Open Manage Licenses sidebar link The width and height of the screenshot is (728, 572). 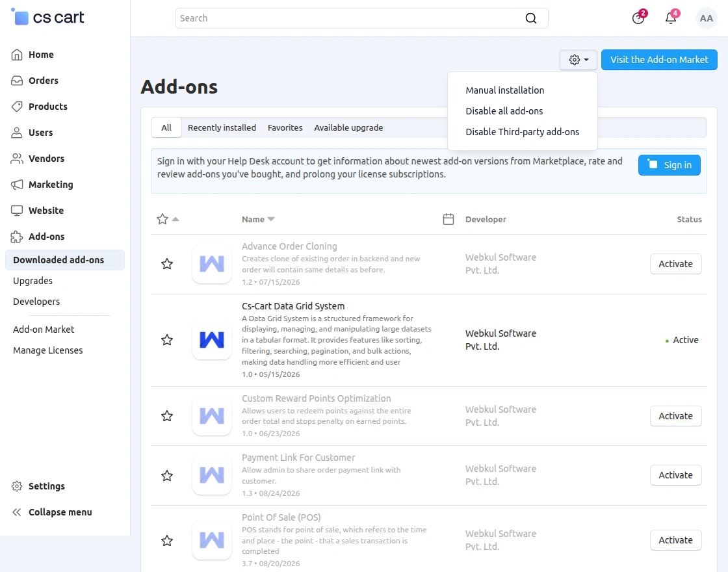click(48, 350)
